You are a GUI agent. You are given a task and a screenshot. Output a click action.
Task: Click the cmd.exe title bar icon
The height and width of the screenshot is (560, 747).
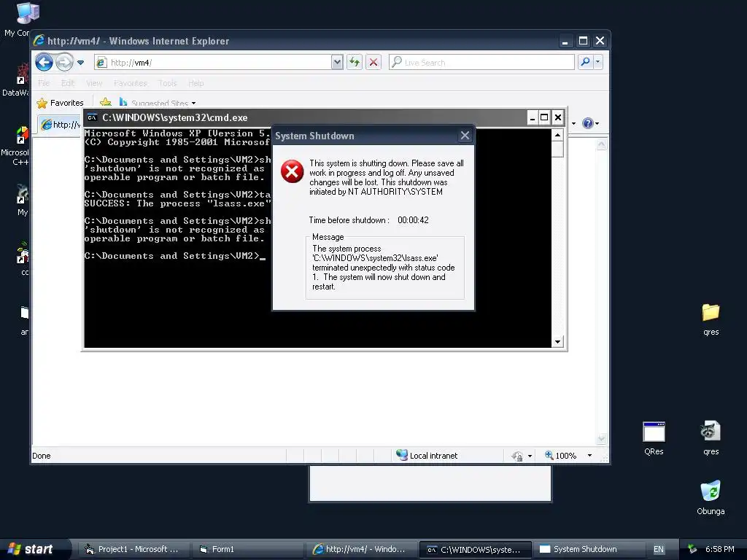pos(93,117)
